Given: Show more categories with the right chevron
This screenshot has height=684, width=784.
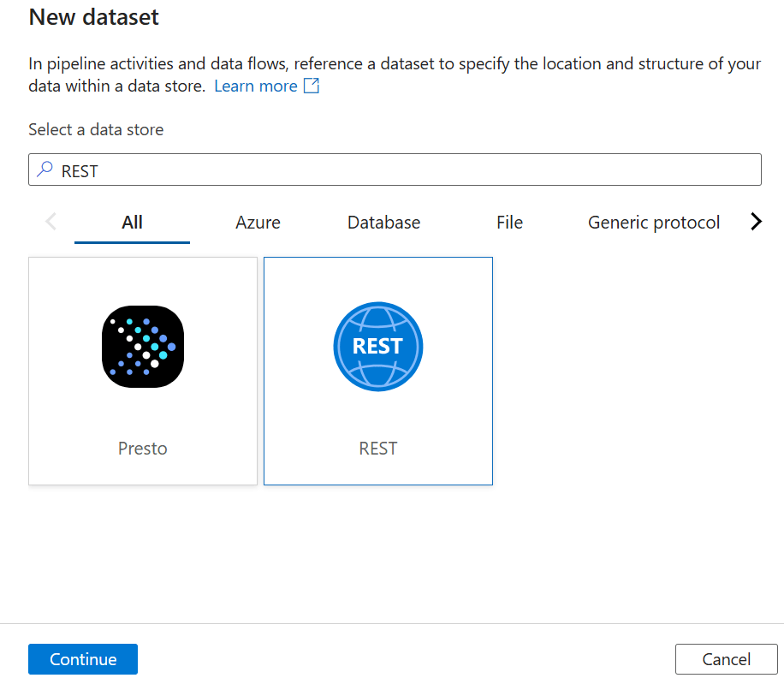Looking at the screenshot, I should coord(756,222).
